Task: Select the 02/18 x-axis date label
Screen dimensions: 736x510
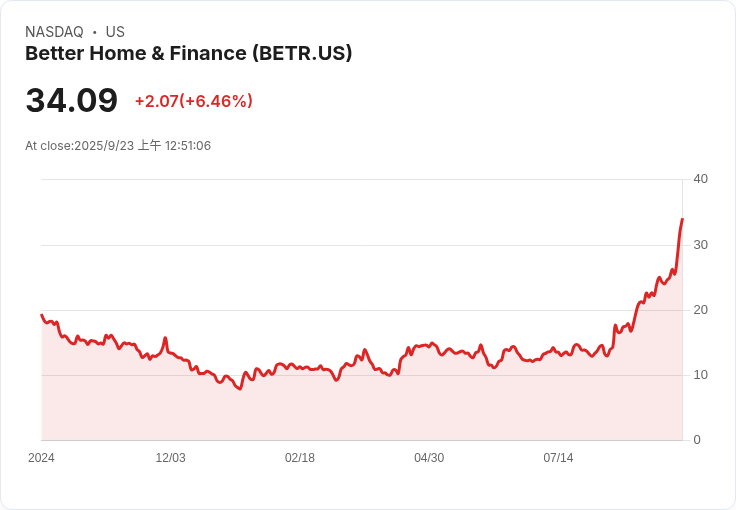Action: (x=300, y=458)
